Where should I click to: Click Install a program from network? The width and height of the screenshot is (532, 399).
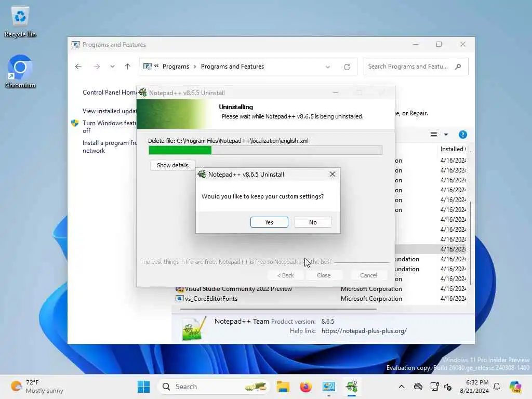pos(109,147)
